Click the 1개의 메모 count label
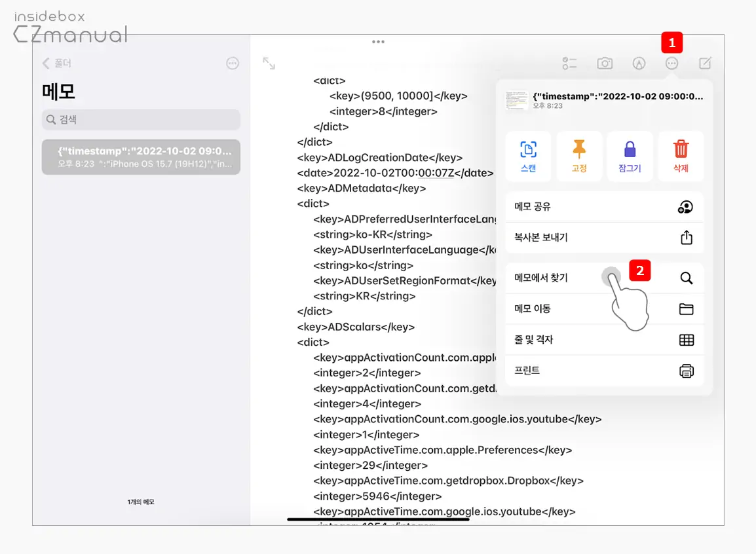 click(x=141, y=502)
